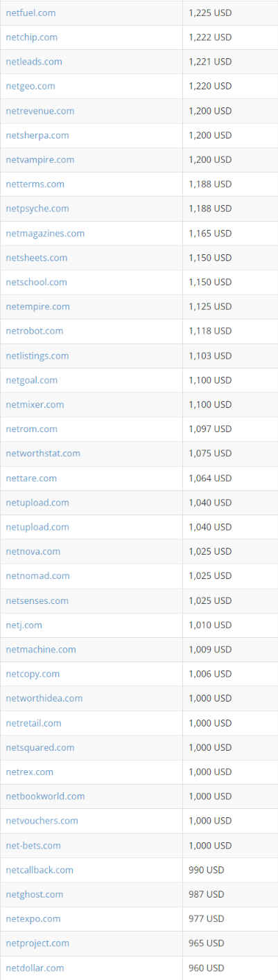278x980 pixels.
Task: Open netbookworld.com domain link
Action: pos(46,796)
